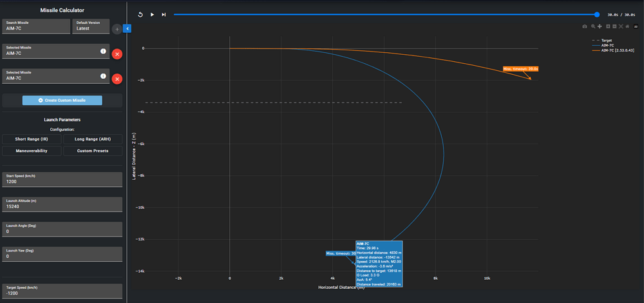The image size is (644, 303).
Task: Click the Launch Angle input field
Action: [x=62, y=229]
